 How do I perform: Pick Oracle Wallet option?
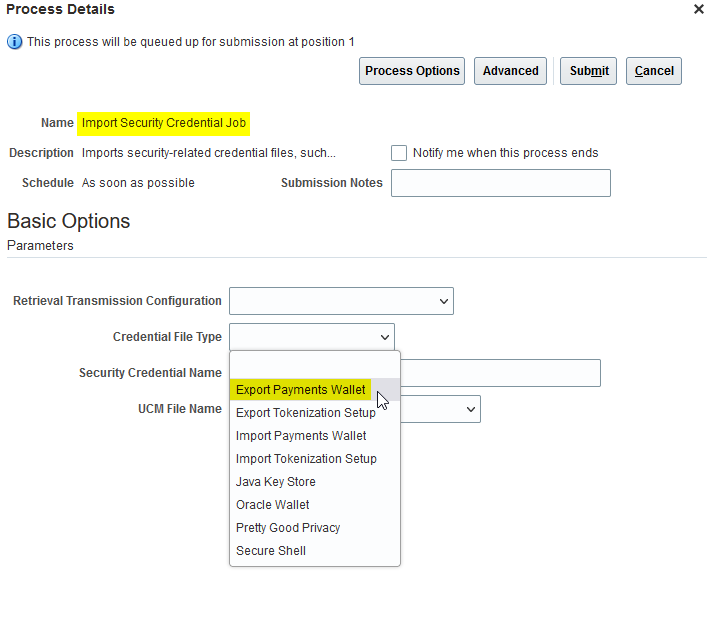coord(315,505)
